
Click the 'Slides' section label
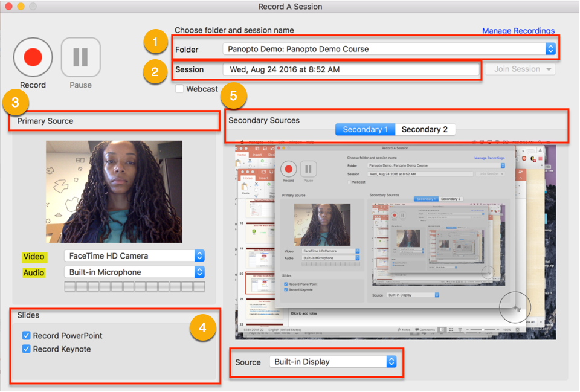tap(28, 315)
